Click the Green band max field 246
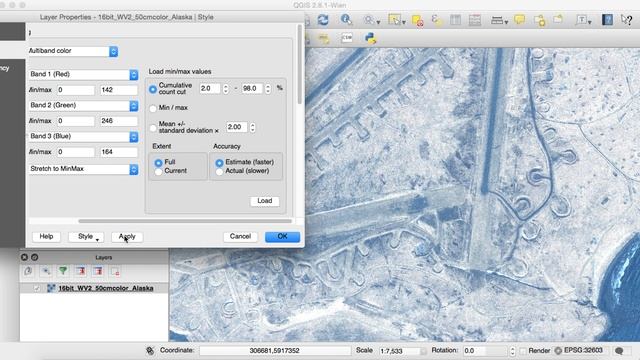This screenshot has width=640, height=360. click(118, 121)
